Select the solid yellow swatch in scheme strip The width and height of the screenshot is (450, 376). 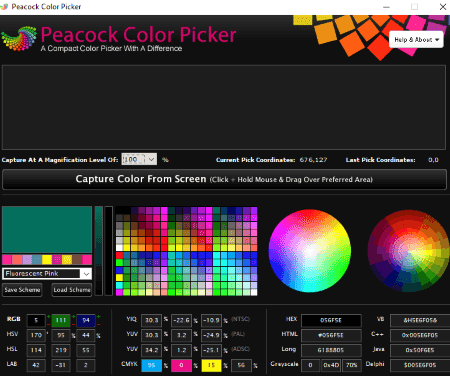(47, 259)
